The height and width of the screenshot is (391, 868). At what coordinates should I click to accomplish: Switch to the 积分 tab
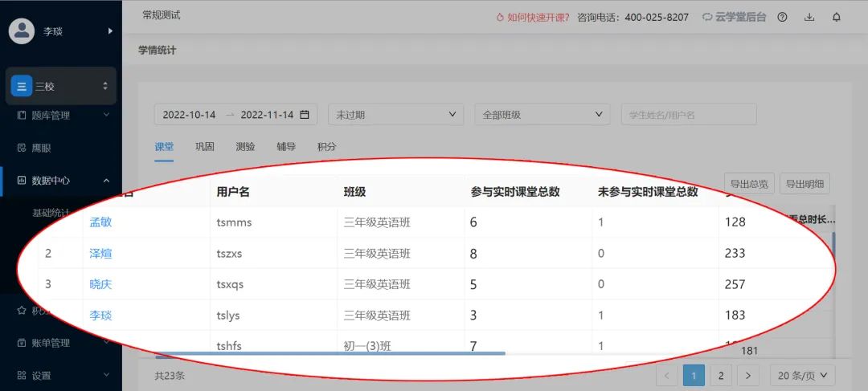[326, 147]
